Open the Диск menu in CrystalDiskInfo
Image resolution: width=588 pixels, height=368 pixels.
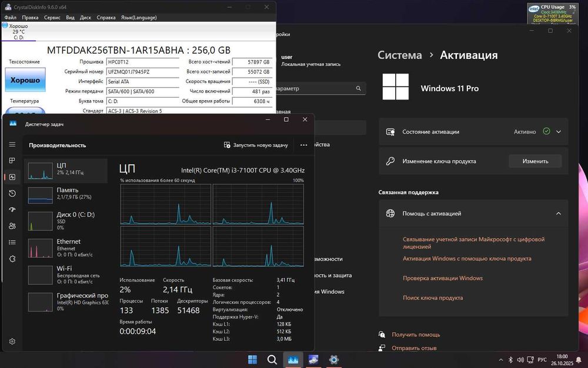(85, 17)
